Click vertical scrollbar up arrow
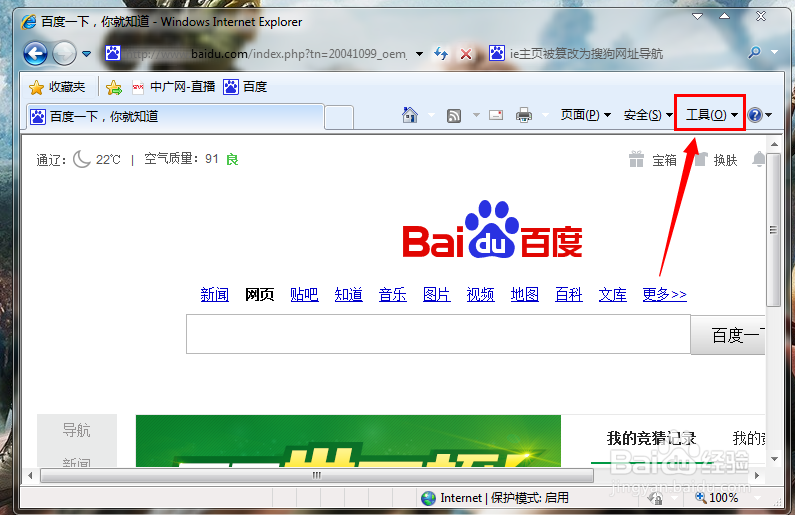Screen dimensions: 795x515 coord(774,144)
